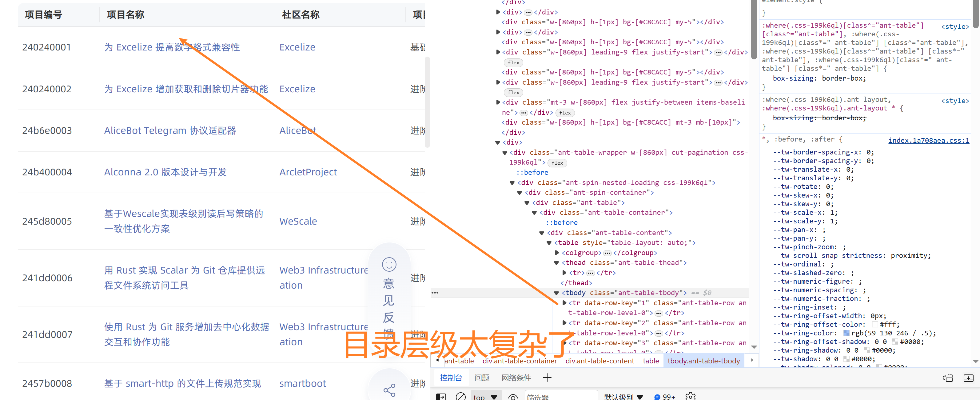980x400 pixels.
Task: Expand the mt-3 flex justify-between div
Action: pyautogui.click(x=498, y=102)
